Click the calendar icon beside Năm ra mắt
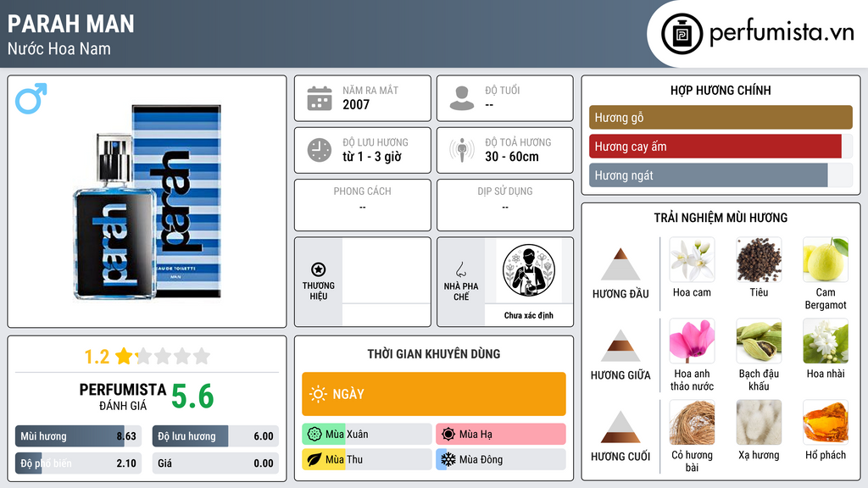This screenshot has width=868, height=488. pyautogui.click(x=320, y=98)
